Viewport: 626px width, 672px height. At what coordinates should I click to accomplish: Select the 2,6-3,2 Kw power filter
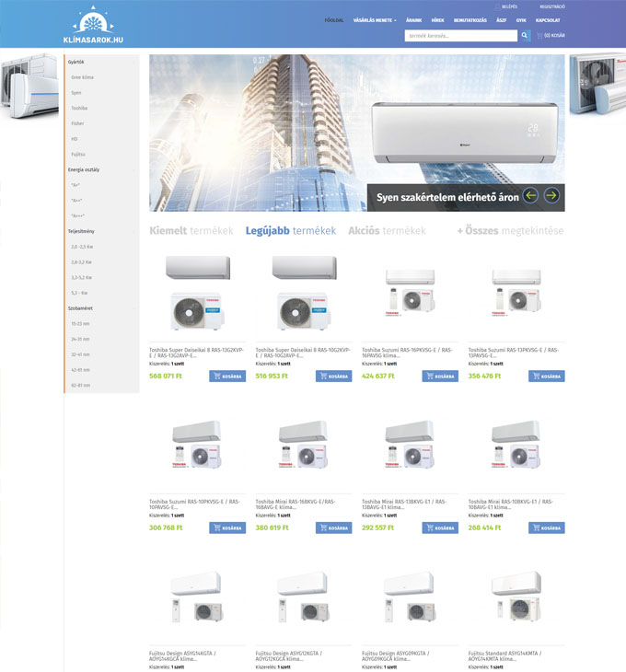(x=81, y=262)
